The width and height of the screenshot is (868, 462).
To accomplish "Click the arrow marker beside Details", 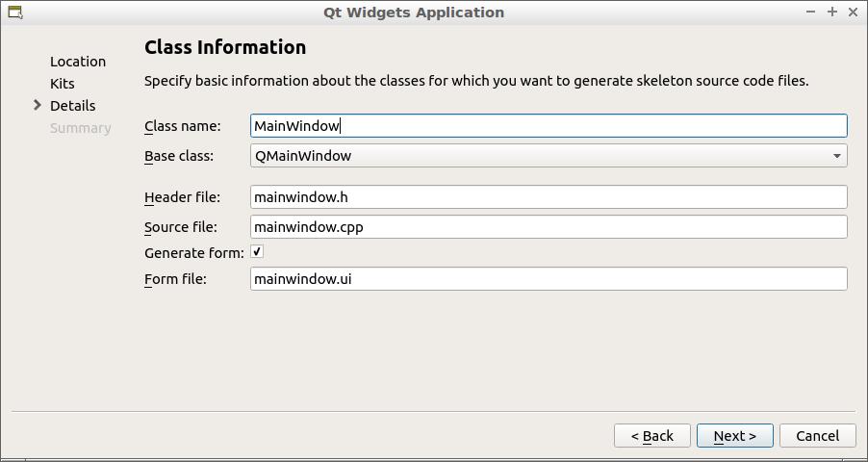I will [x=38, y=105].
